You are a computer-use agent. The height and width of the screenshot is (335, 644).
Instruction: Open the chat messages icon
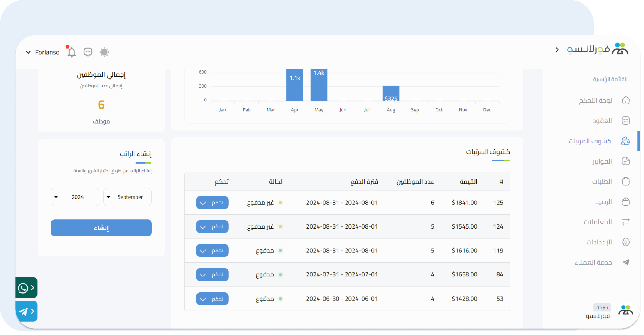coord(88,52)
